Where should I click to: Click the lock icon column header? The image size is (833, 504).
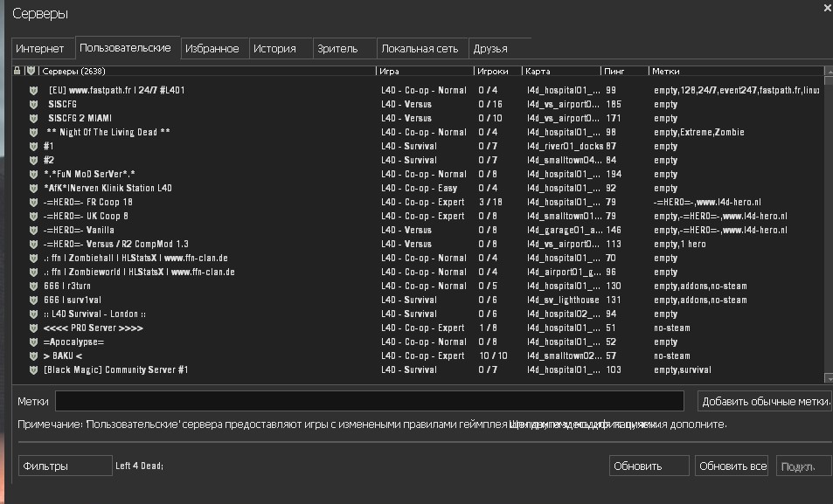(x=17, y=71)
